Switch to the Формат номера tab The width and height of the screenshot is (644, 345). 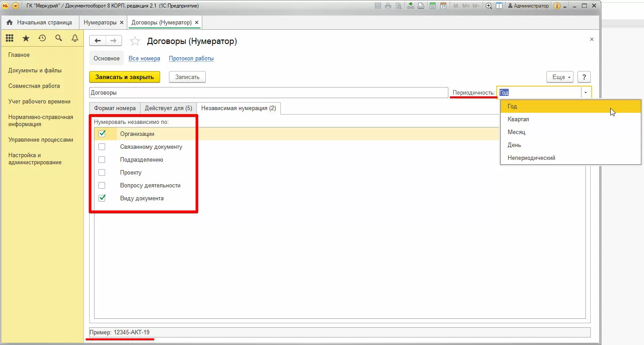click(x=115, y=108)
